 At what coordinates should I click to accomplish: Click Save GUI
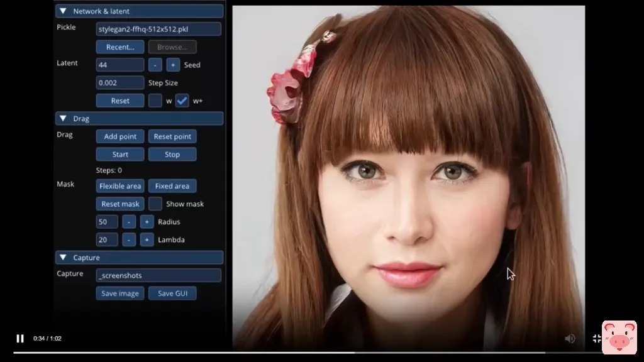[x=172, y=293]
